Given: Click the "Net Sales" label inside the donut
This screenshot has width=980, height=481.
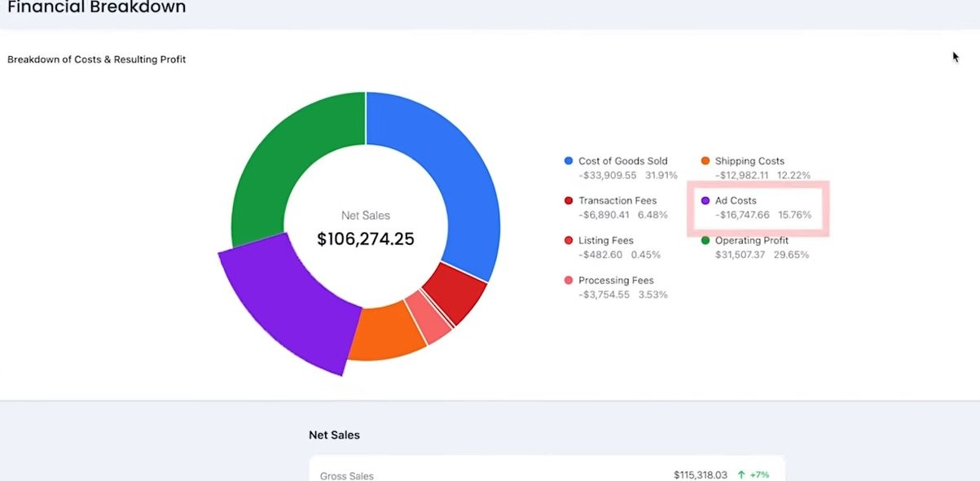Looking at the screenshot, I should click(x=366, y=216).
